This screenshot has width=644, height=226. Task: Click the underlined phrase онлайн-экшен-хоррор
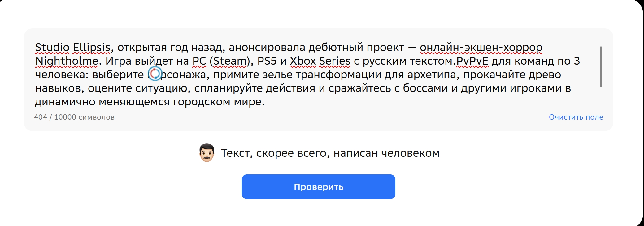[481, 47]
